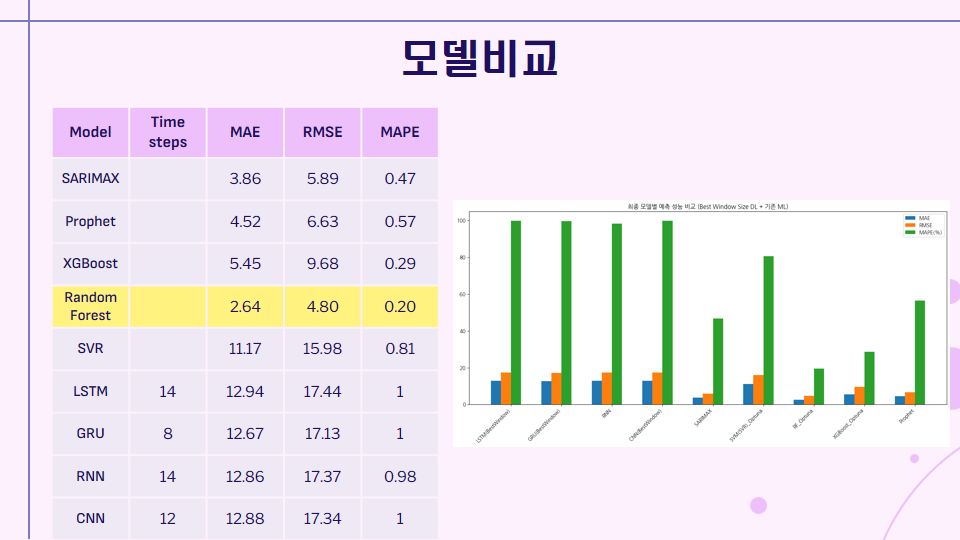Click the RNN MAPE value 0.98

(400, 477)
